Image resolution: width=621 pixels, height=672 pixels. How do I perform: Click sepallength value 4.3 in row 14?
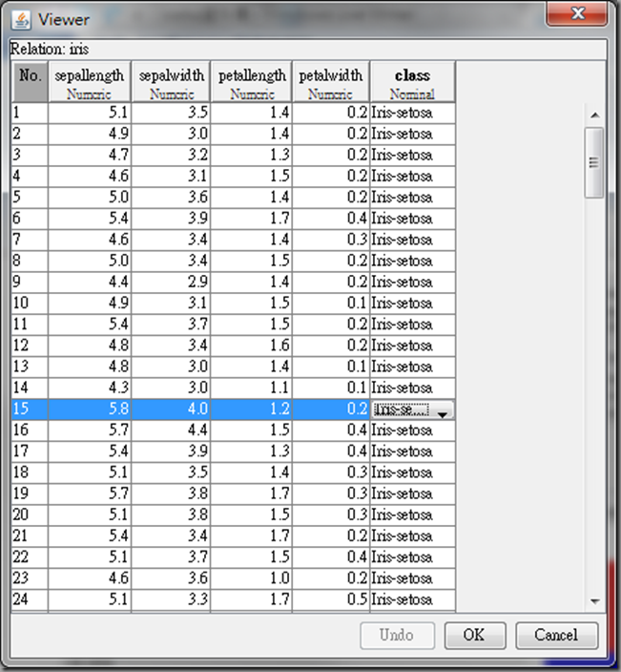tap(90, 388)
